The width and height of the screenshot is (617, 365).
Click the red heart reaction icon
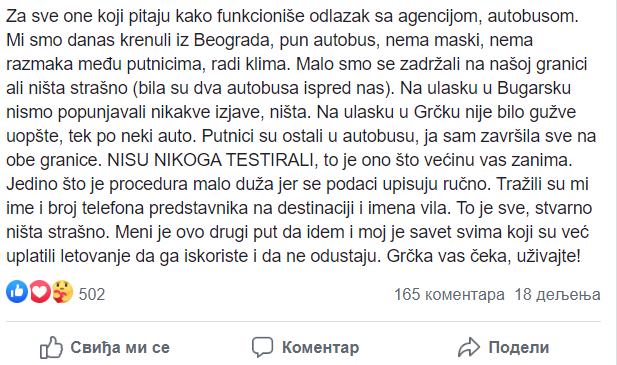click(x=39, y=292)
